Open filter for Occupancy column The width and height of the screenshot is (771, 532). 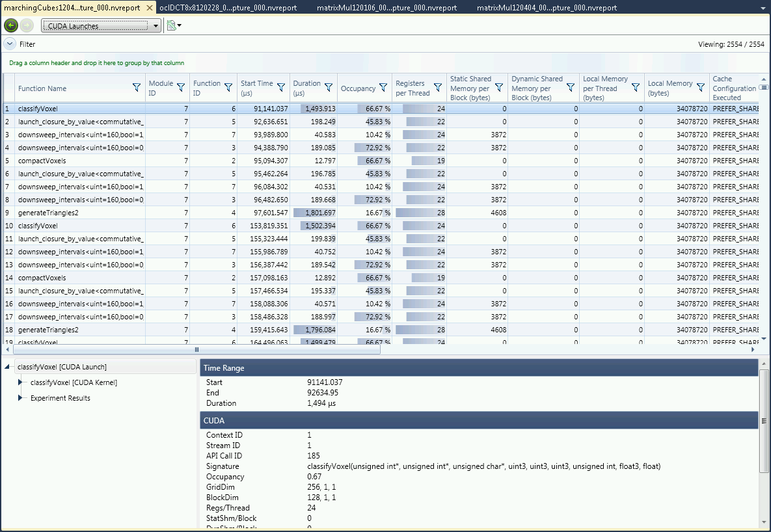pyautogui.click(x=383, y=88)
